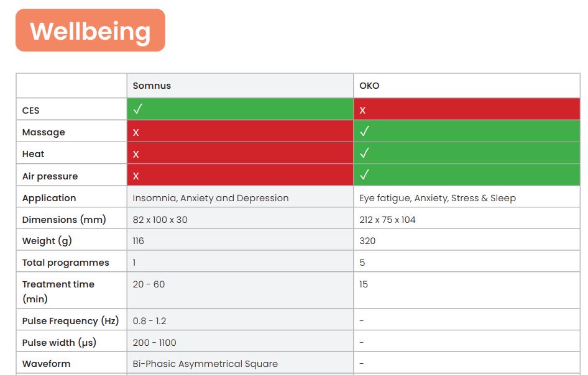This screenshot has width=588, height=375.
Task: Click the green checkmark for OKO Heat
Action: click(364, 153)
